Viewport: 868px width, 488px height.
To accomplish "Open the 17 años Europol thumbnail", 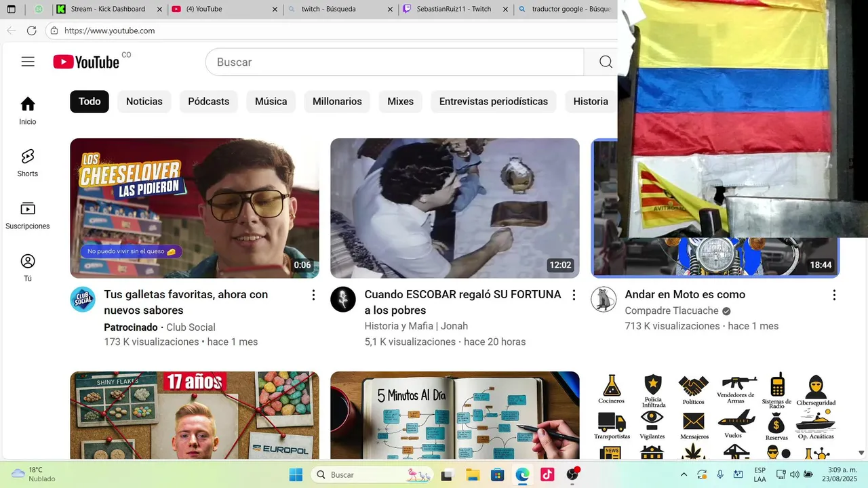I will pyautogui.click(x=195, y=415).
